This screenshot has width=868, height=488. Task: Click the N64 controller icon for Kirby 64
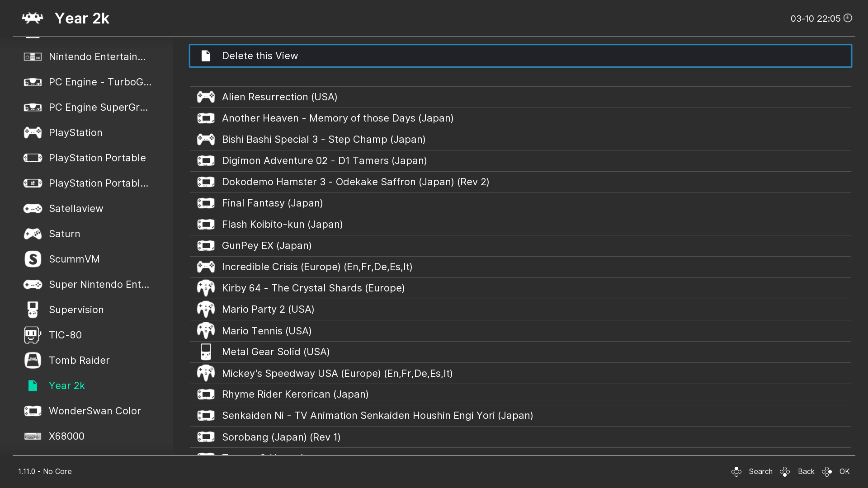(x=206, y=288)
